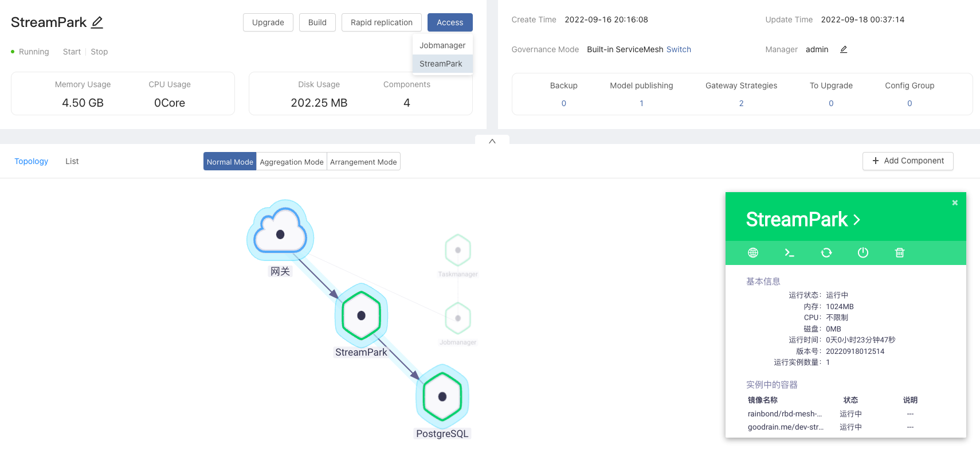Click the power icon in StreamPark panel
The width and height of the screenshot is (980, 460).
click(863, 253)
